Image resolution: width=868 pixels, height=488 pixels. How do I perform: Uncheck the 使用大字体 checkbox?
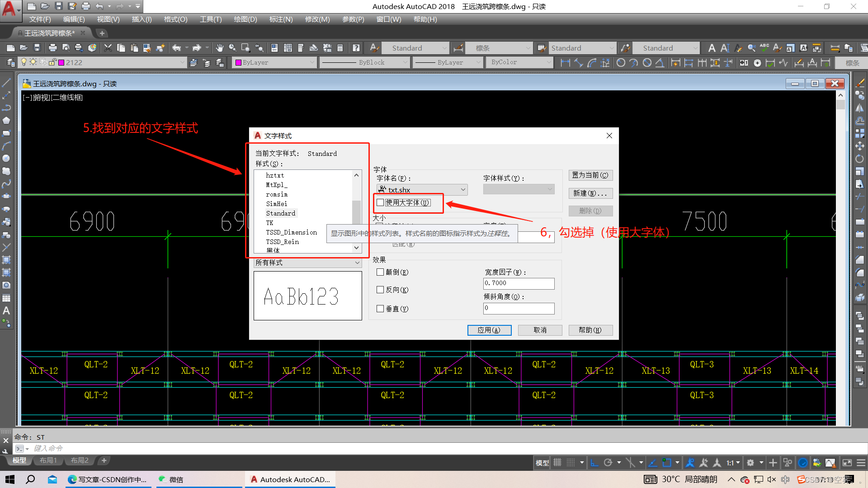coord(380,202)
